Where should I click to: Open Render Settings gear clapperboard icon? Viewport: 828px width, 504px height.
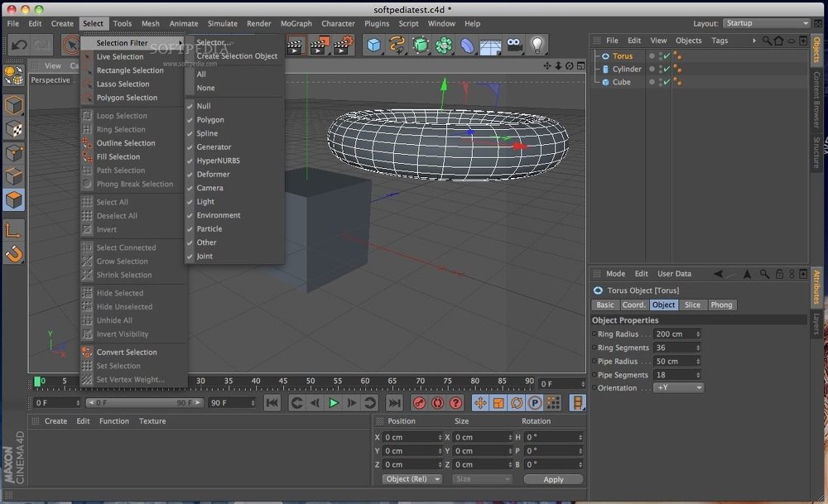343,46
